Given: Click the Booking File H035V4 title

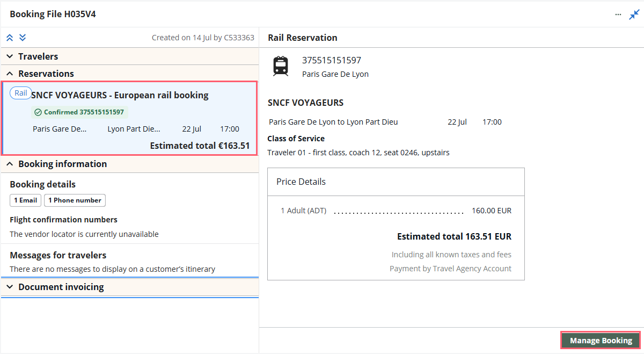Looking at the screenshot, I should point(53,14).
